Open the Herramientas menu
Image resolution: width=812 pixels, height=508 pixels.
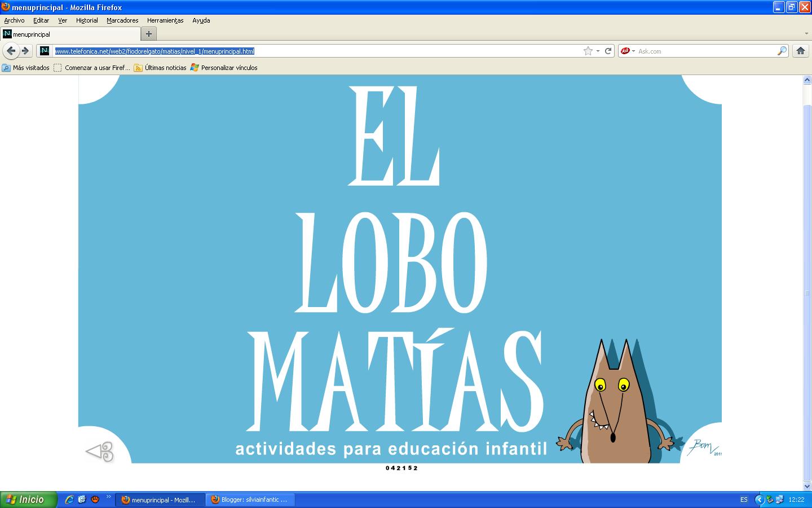click(x=165, y=20)
